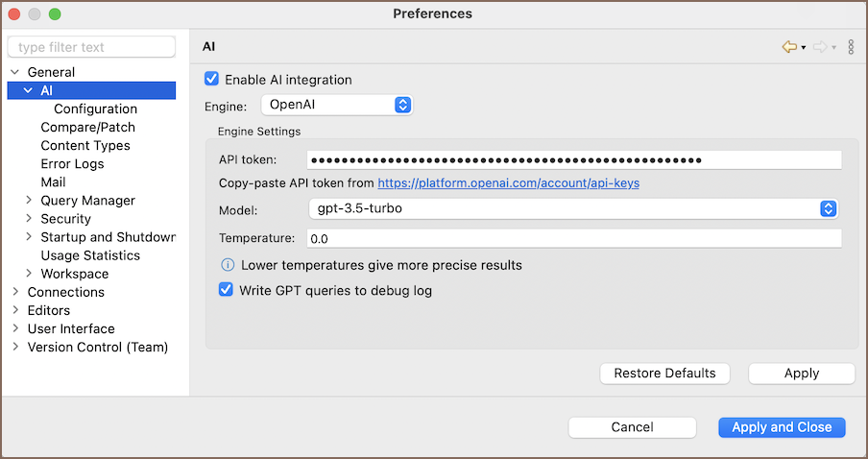Click the forward navigation arrow icon
The image size is (868, 459).
pyautogui.click(x=819, y=47)
